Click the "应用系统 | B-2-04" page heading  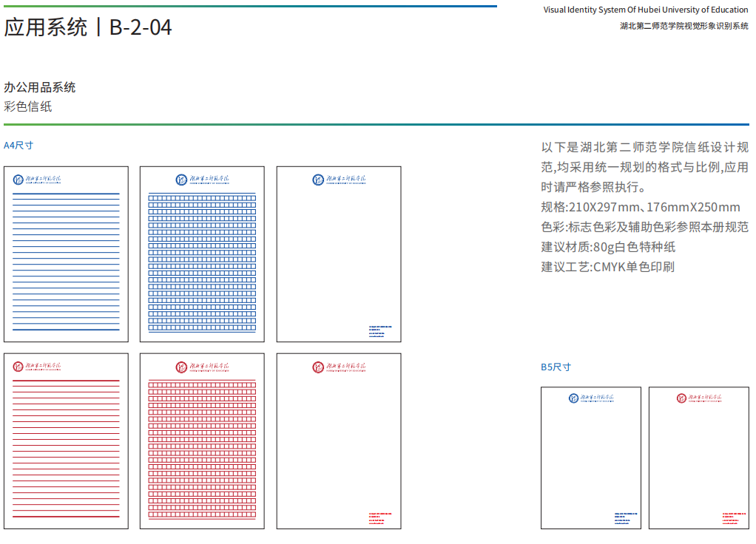(x=88, y=27)
